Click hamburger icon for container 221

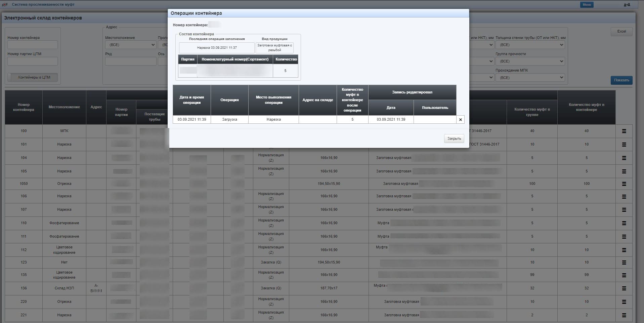pyautogui.click(x=624, y=315)
